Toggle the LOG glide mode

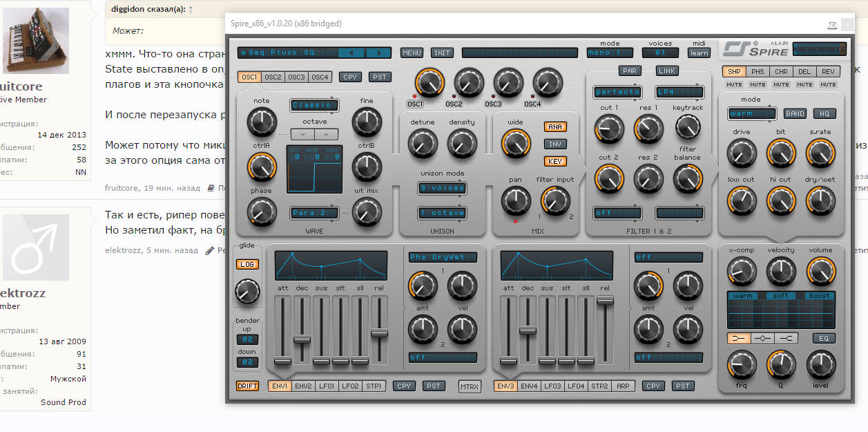(247, 264)
